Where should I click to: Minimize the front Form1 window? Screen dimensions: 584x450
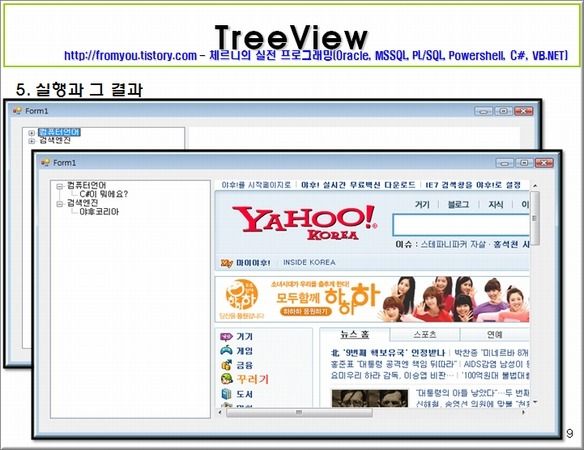(x=505, y=163)
